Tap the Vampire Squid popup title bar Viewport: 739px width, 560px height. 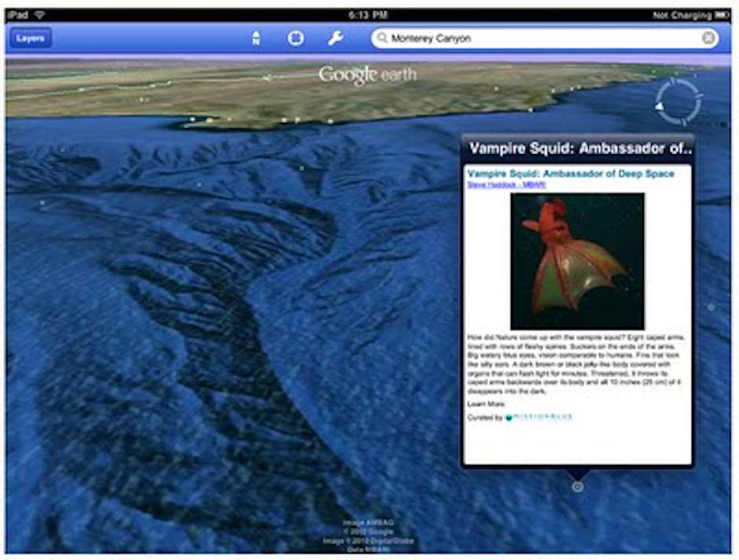pyautogui.click(x=577, y=149)
